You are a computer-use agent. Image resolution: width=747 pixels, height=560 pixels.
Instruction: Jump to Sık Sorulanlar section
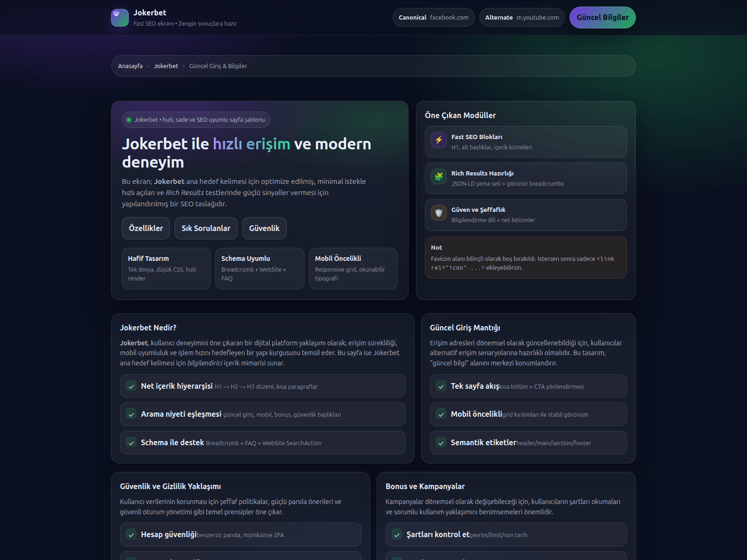pyautogui.click(x=206, y=228)
